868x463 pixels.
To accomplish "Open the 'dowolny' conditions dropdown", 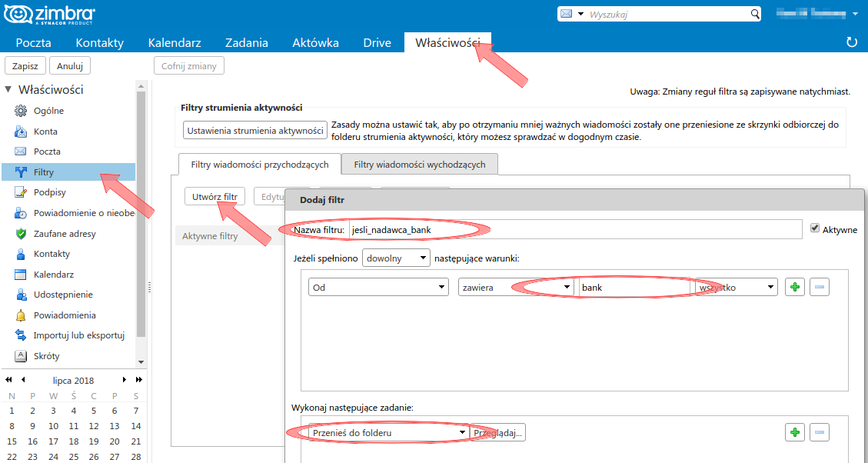I will click(x=396, y=258).
